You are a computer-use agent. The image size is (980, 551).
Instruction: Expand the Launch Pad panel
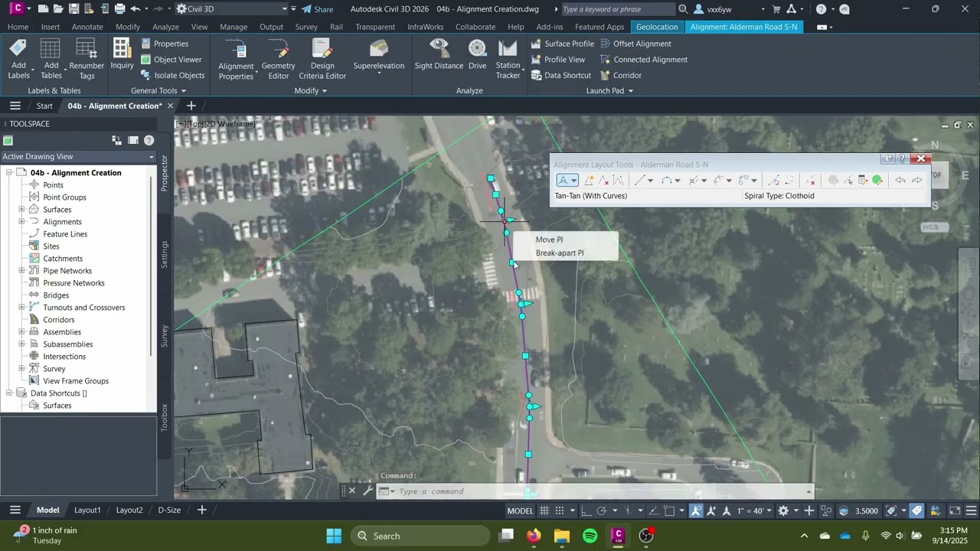(x=609, y=90)
